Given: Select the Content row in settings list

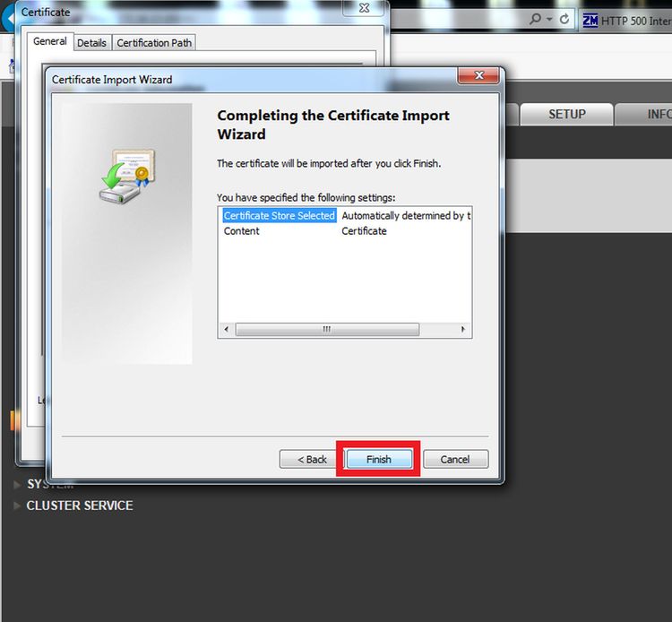Looking at the screenshot, I should [x=345, y=231].
